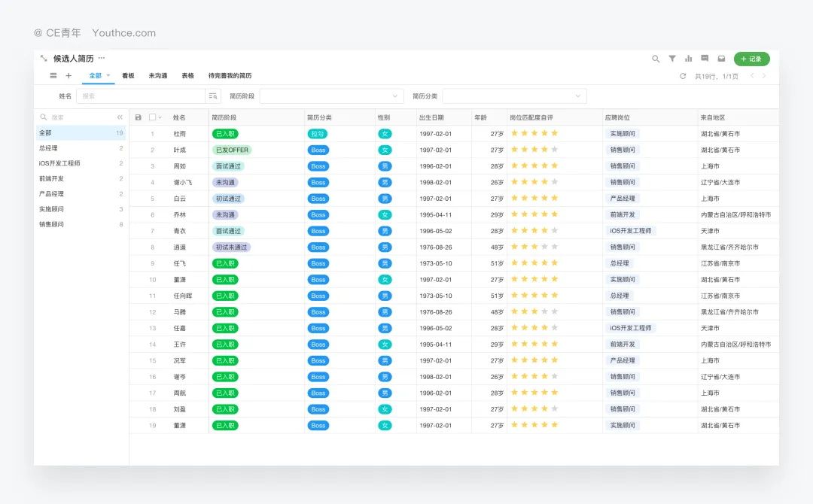The image size is (813, 504).
Task: Open the funnel filter icon
Action: 672,59
